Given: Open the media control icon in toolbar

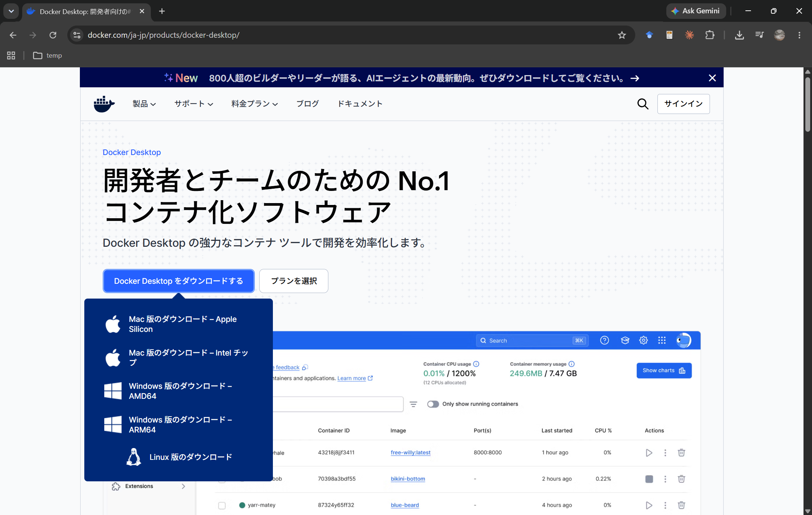Looking at the screenshot, I should [x=759, y=35].
